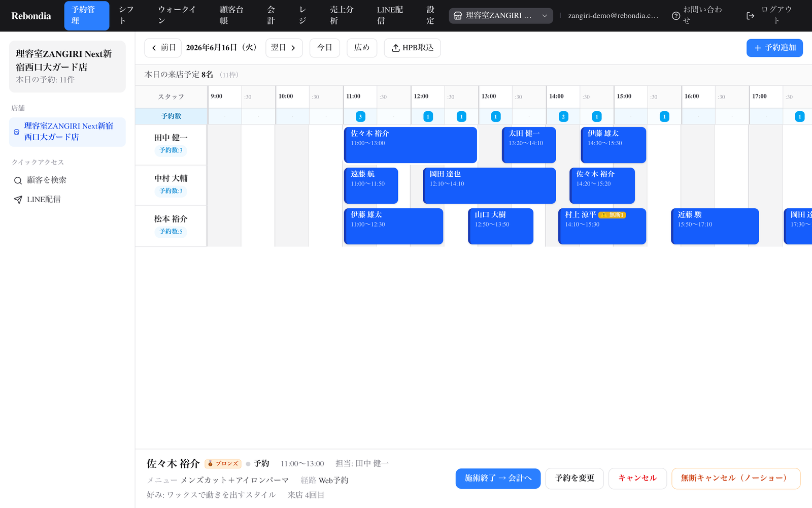Select 山口 大樹 12:50〜13:50 appointment
Screen dimensions: 812x508
click(x=501, y=227)
